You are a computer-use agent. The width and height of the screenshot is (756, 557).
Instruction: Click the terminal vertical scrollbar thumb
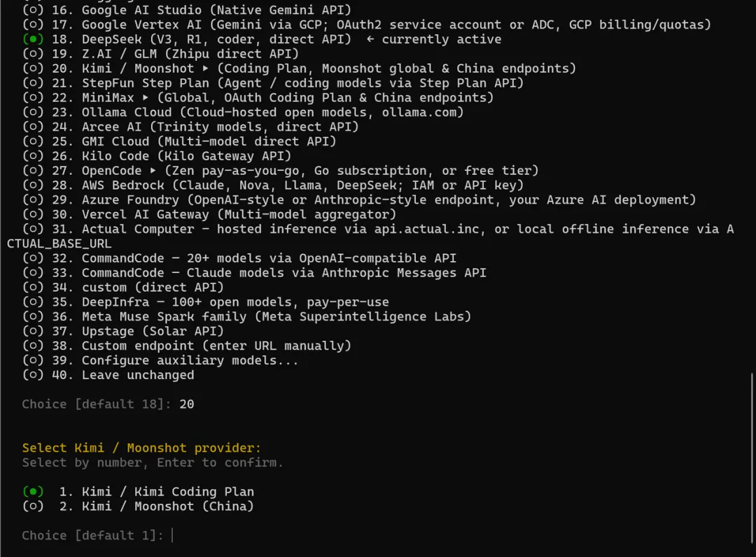click(752, 463)
